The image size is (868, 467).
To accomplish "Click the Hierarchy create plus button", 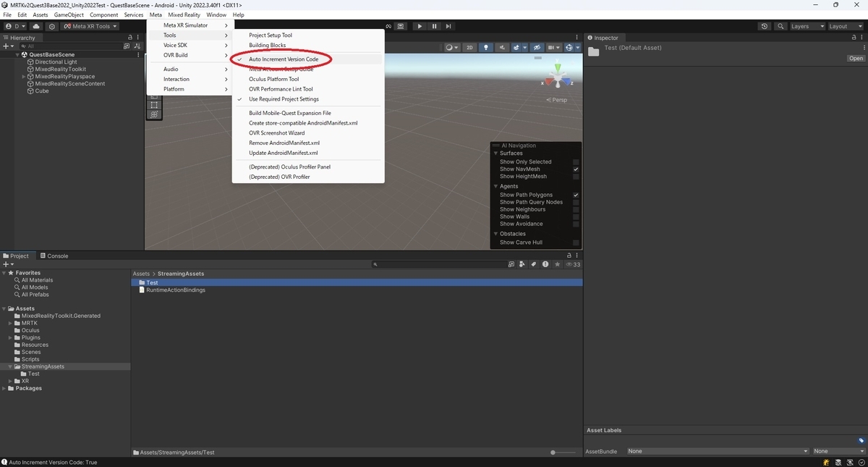I will pos(8,46).
